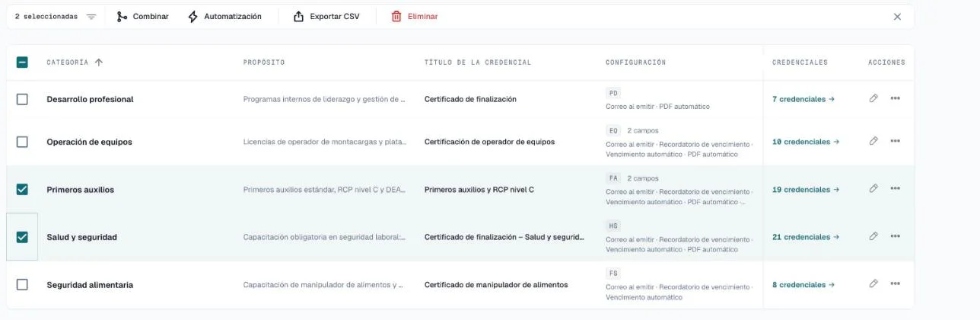Edit Desarrollo profesional with the pencil icon
The width and height of the screenshot is (980, 320).
[873, 98]
